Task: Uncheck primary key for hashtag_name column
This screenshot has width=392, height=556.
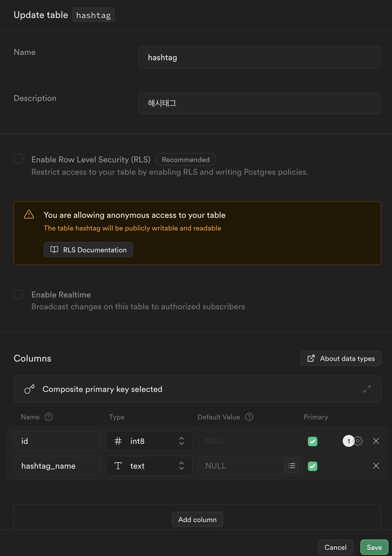Action: point(313,466)
